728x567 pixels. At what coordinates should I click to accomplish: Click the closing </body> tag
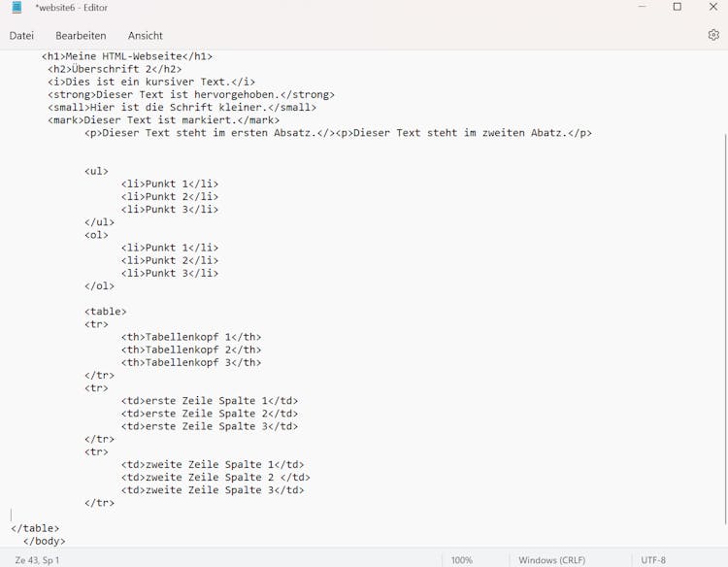click(x=44, y=542)
